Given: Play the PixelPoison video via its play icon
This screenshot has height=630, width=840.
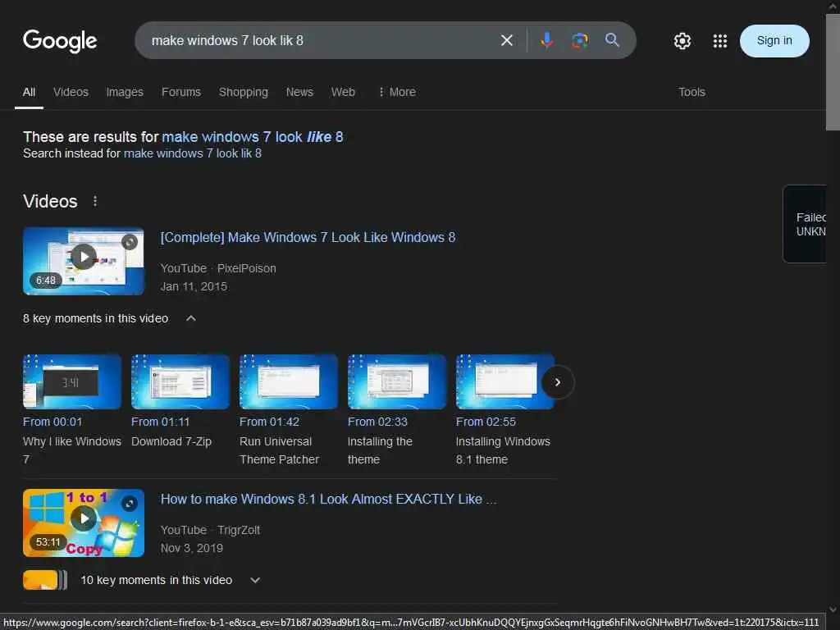Looking at the screenshot, I should [84, 257].
